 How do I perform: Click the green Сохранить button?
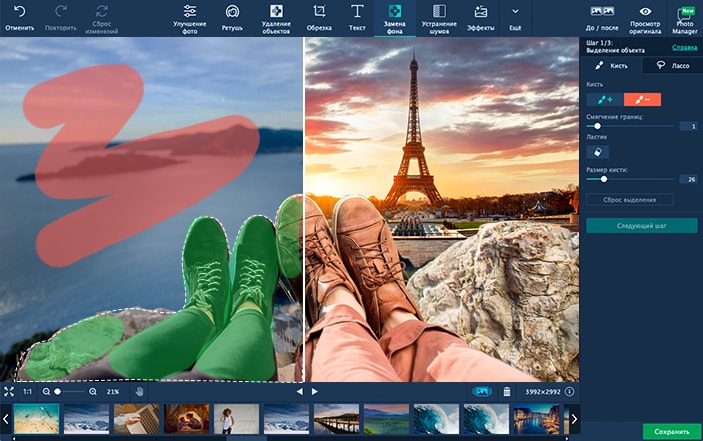(671, 431)
